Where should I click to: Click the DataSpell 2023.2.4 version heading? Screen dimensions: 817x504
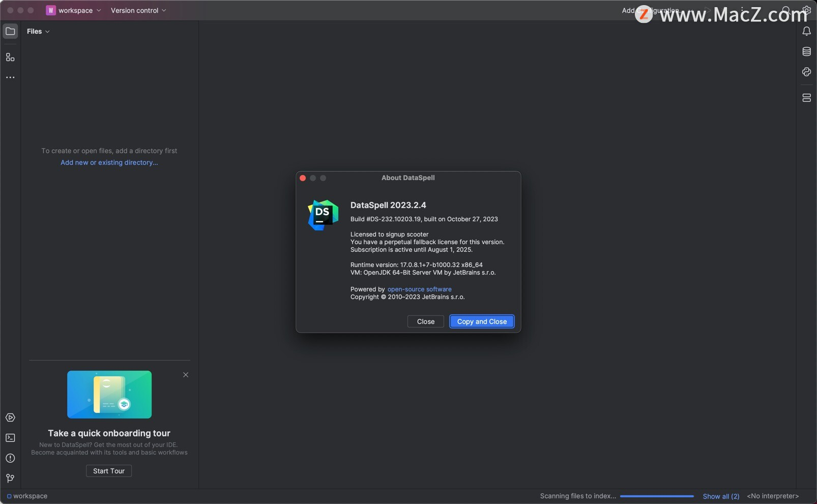(x=388, y=205)
